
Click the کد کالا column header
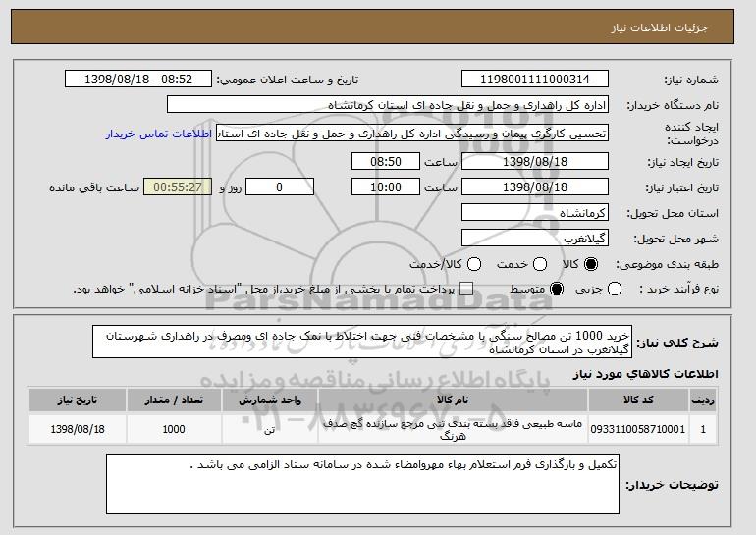[x=638, y=401]
